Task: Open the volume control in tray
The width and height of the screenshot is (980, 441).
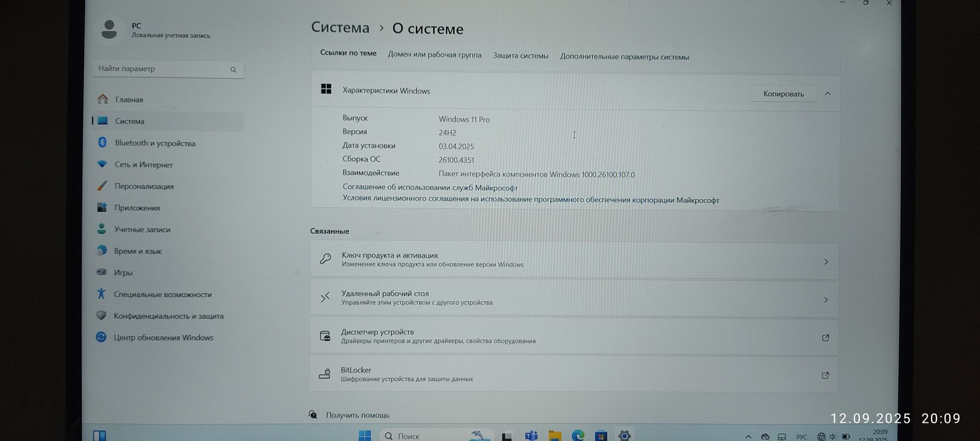Action: pyautogui.click(x=833, y=437)
